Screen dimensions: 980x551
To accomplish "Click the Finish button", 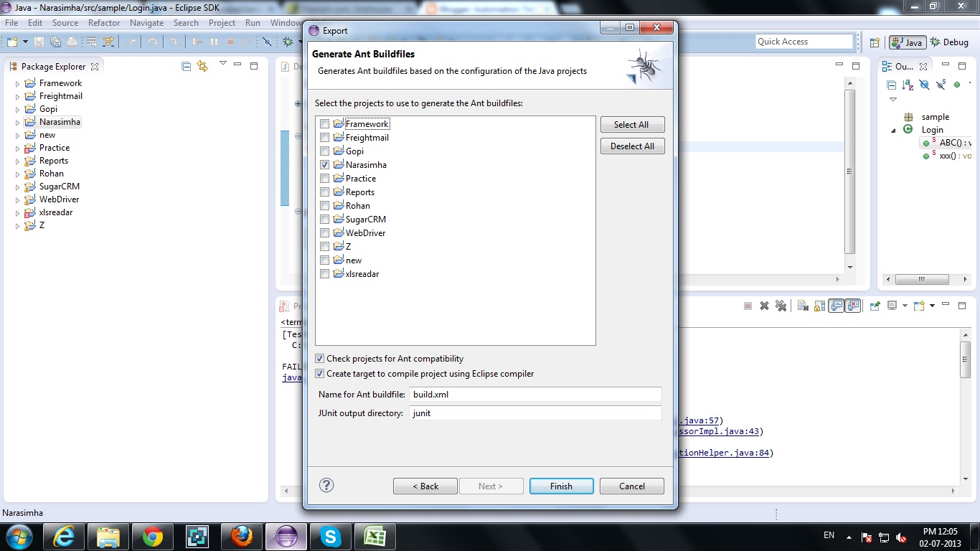I will (560, 486).
